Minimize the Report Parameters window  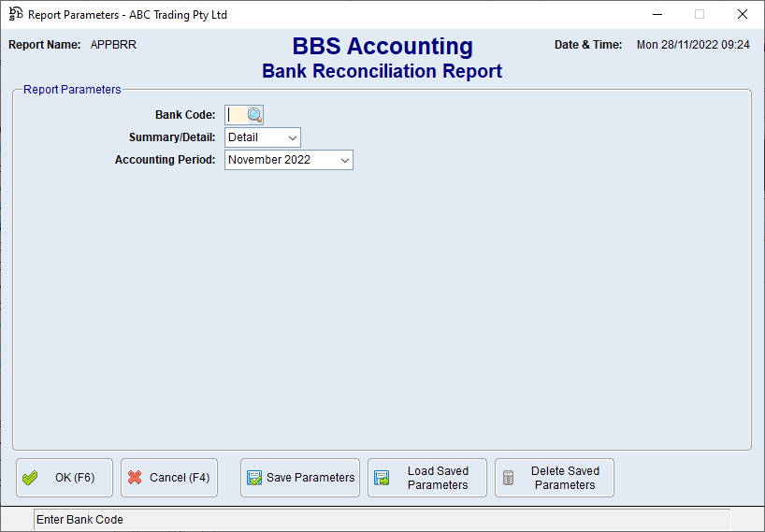[x=657, y=15]
